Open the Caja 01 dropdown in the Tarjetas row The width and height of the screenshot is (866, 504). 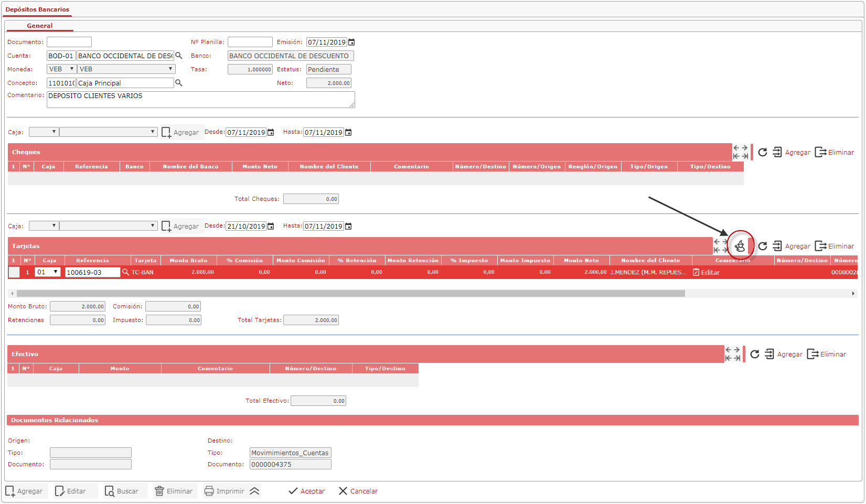coord(48,272)
